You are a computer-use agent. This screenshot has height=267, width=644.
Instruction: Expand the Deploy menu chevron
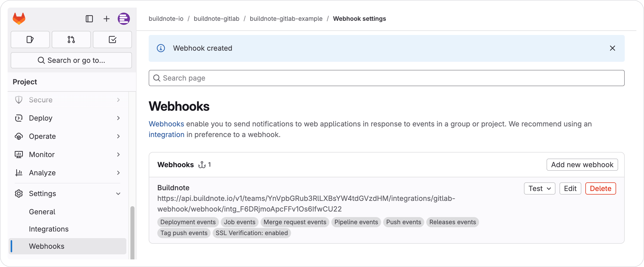(x=118, y=118)
